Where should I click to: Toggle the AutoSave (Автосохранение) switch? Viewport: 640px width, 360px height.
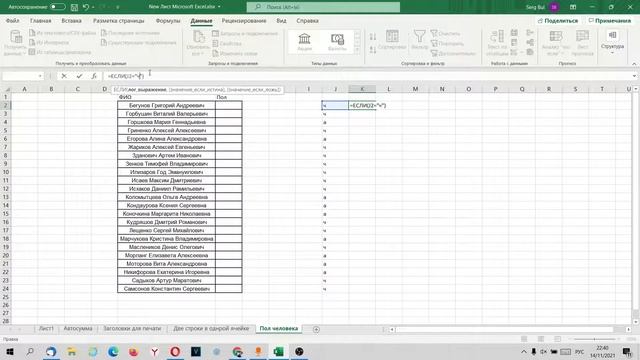click(x=58, y=7)
